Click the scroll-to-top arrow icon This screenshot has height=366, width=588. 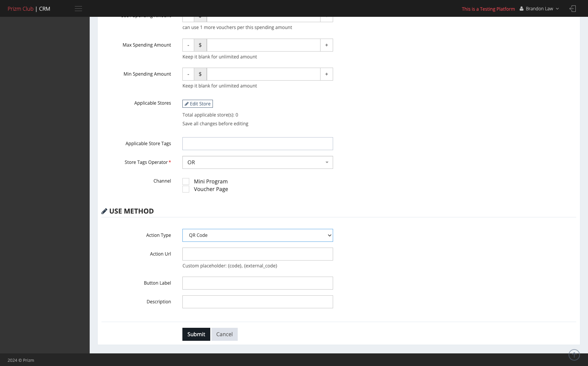[x=574, y=355]
